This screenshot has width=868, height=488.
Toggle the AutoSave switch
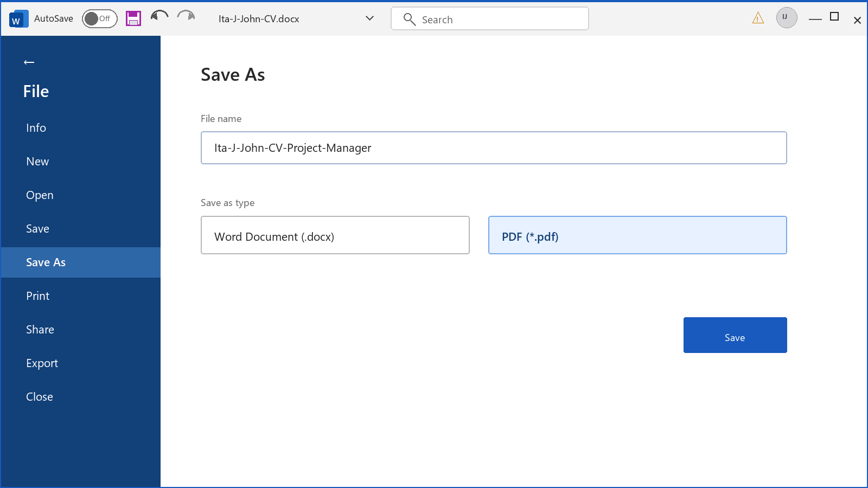pyautogui.click(x=100, y=19)
